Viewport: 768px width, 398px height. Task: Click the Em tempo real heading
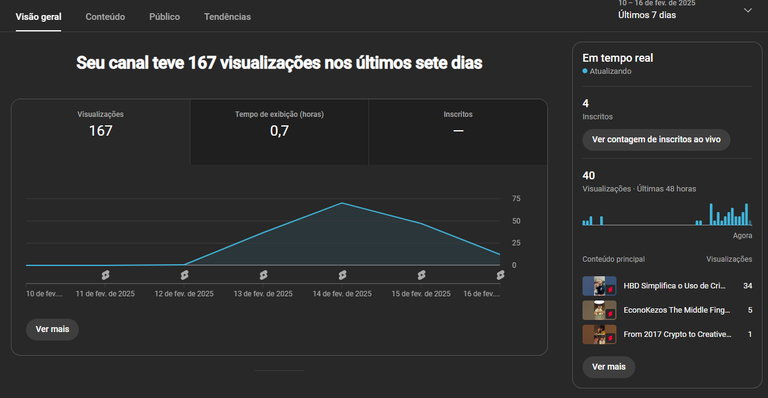[x=618, y=58]
